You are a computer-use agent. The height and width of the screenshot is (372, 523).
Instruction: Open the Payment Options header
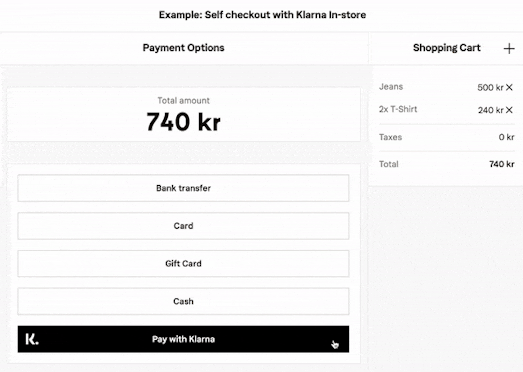click(x=183, y=48)
